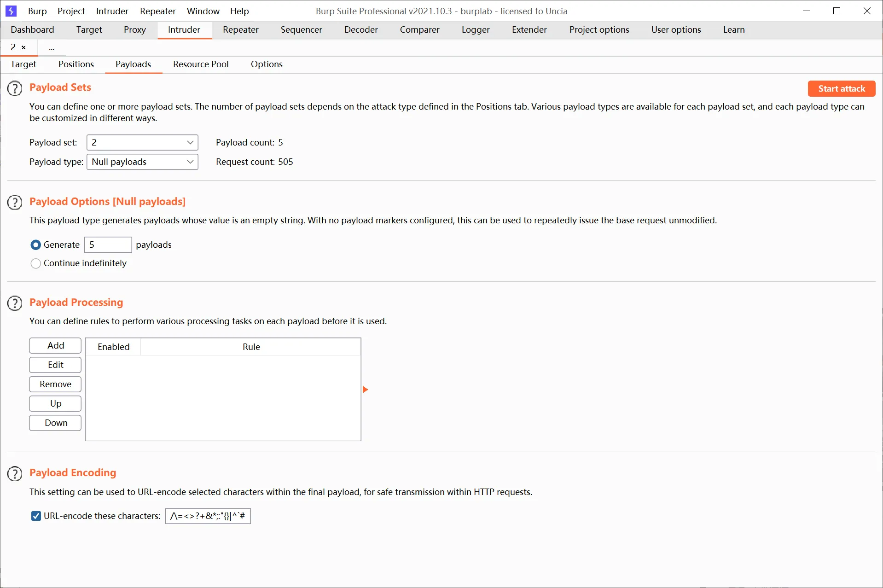Switch to the Repeater tool tab

click(x=241, y=30)
